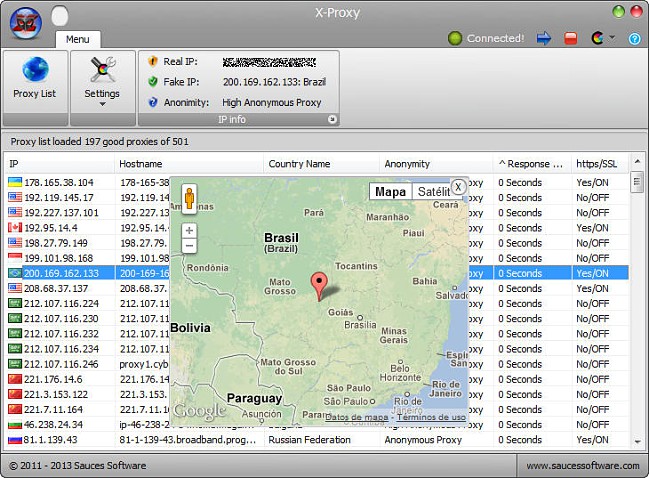Image resolution: width=649 pixels, height=478 pixels.
Task: Switch map to Satélite view
Action: (x=433, y=192)
